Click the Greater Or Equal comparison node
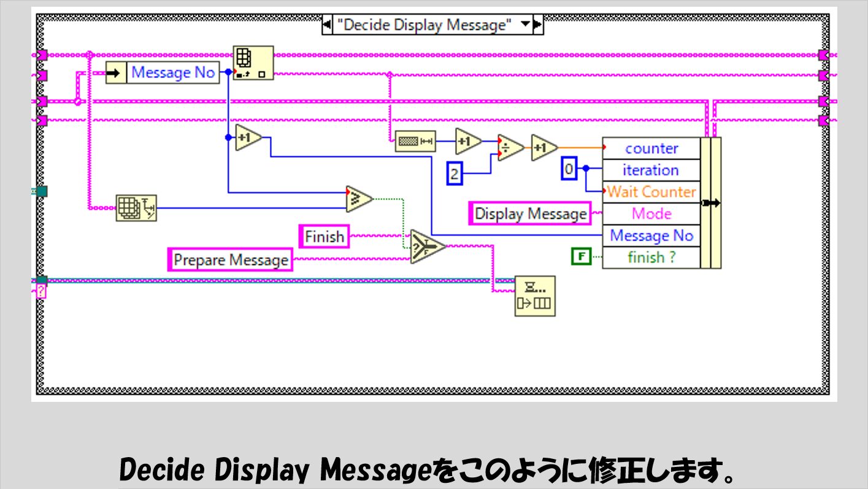The height and width of the screenshot is (489, 868). coord(358,199)
